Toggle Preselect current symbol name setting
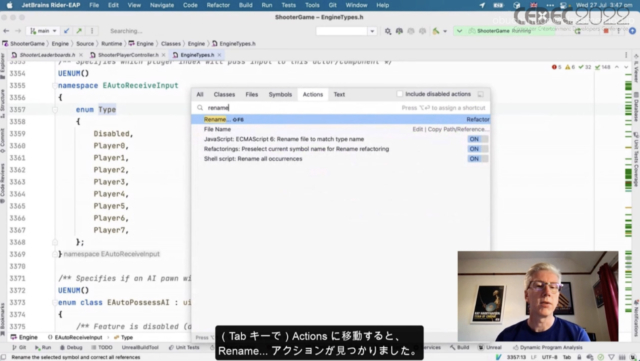 click(477, 149)
